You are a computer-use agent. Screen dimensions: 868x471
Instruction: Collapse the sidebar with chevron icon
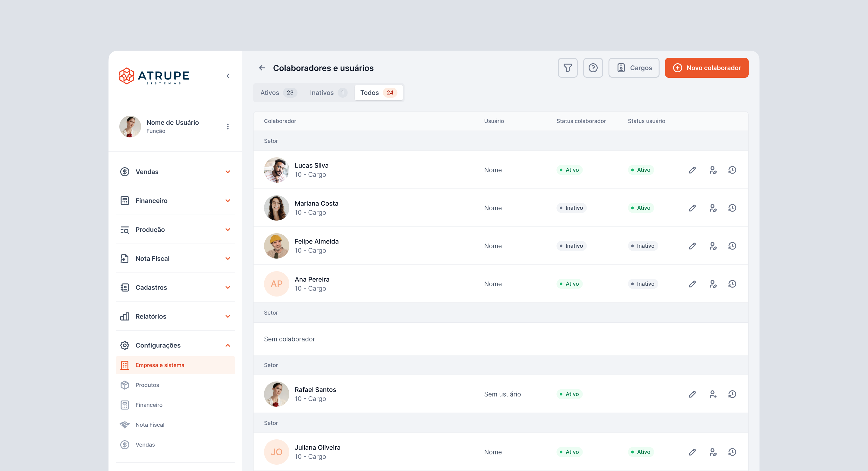coord(228,76)
